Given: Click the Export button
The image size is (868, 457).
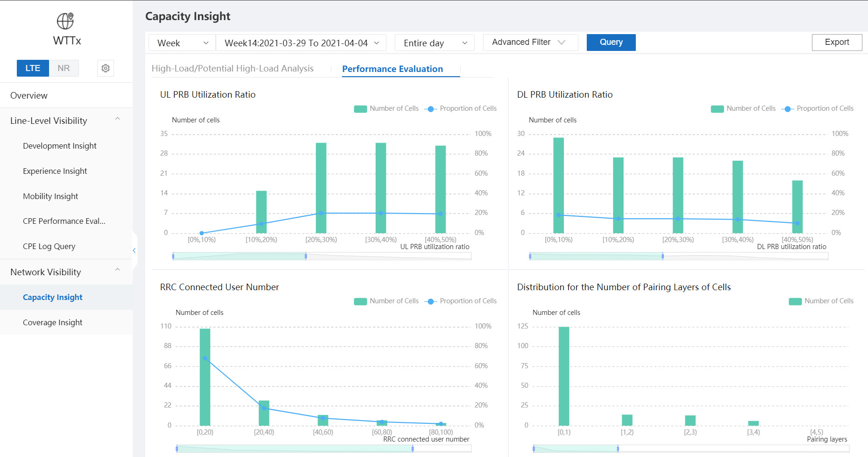Looking at the screenshot, I should [837, 43].
